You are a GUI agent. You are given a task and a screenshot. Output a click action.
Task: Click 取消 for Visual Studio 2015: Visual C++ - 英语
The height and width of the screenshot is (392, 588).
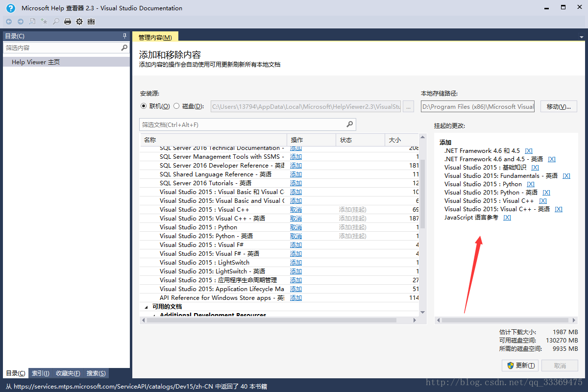(296, 219)
